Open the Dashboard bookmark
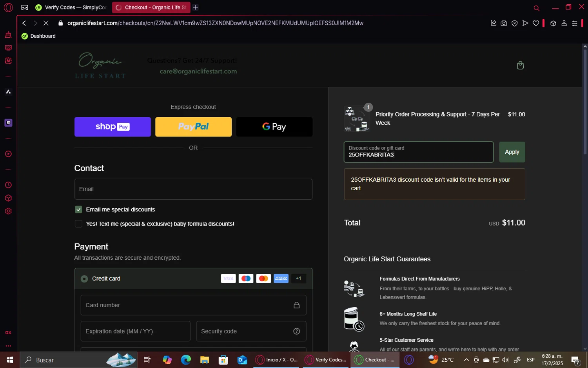 click(38, 36)
